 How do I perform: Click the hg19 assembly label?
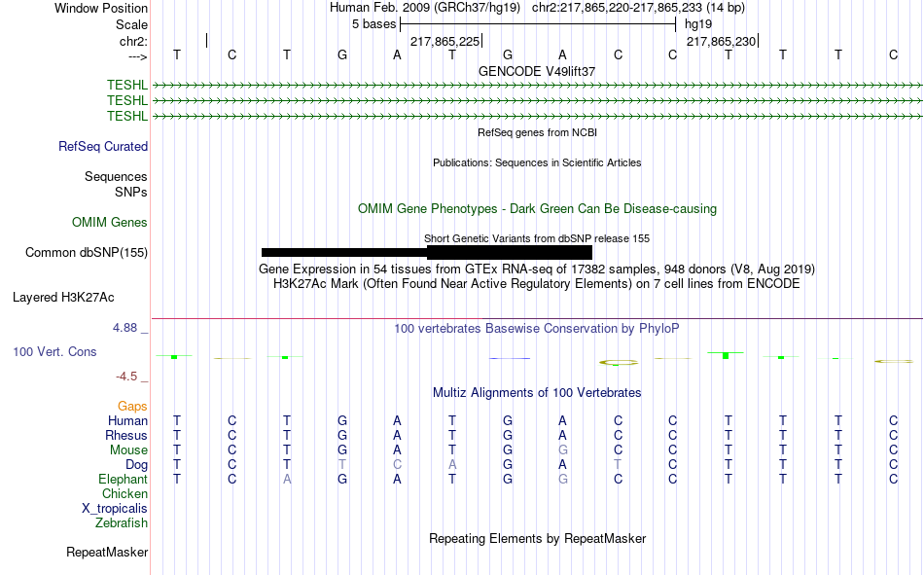tap(698, 24)
